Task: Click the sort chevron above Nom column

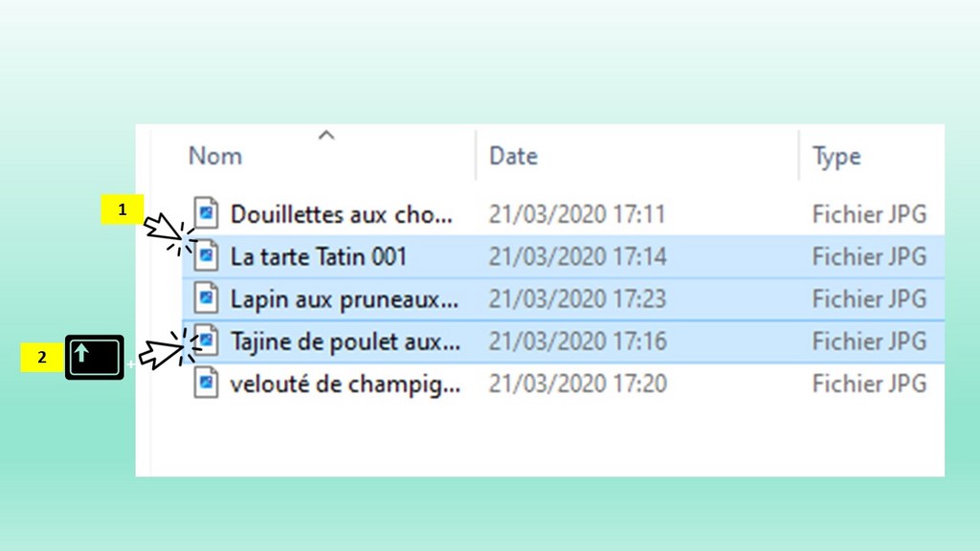Action: [x=326, y=135]
